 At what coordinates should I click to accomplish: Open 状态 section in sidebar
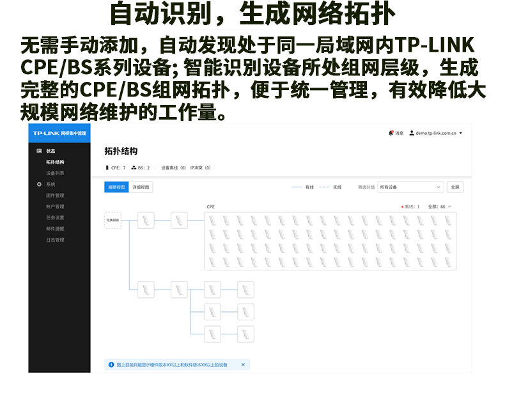click(x=50, y=151)
